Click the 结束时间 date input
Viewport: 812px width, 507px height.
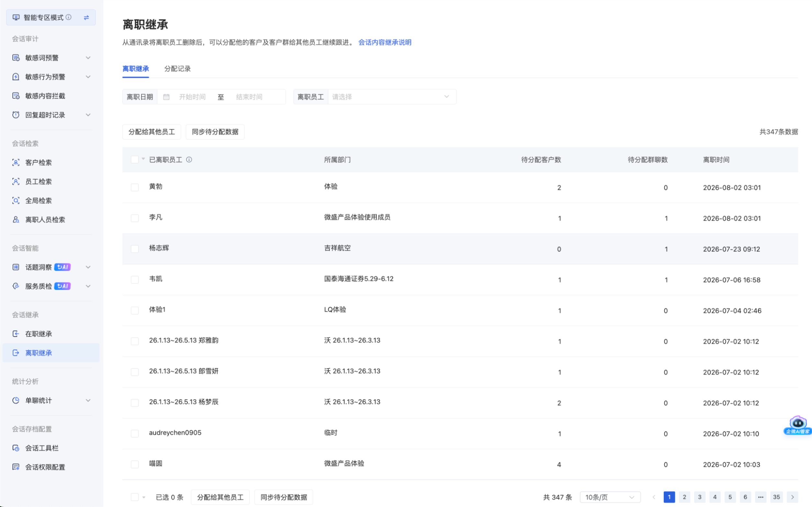pyautogui.click(x=249, y=97)
